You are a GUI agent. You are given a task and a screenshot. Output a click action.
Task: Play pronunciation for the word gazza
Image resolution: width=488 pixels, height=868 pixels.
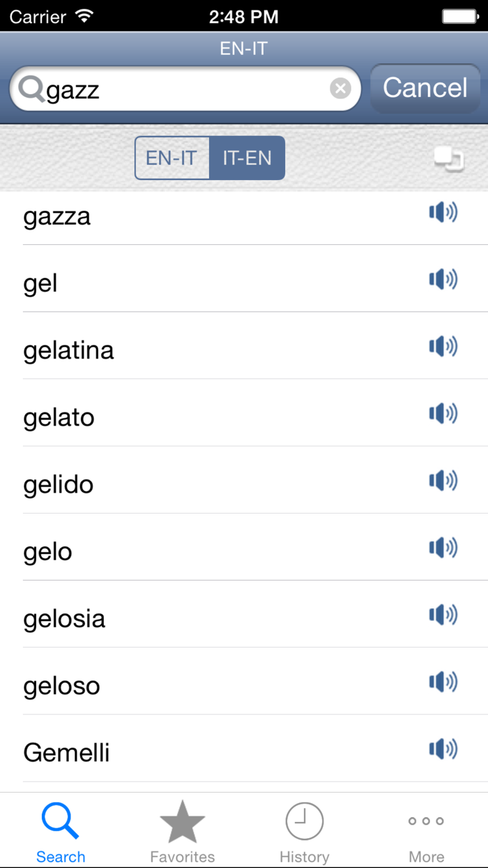pyautogui.click(x=443, y=212)
